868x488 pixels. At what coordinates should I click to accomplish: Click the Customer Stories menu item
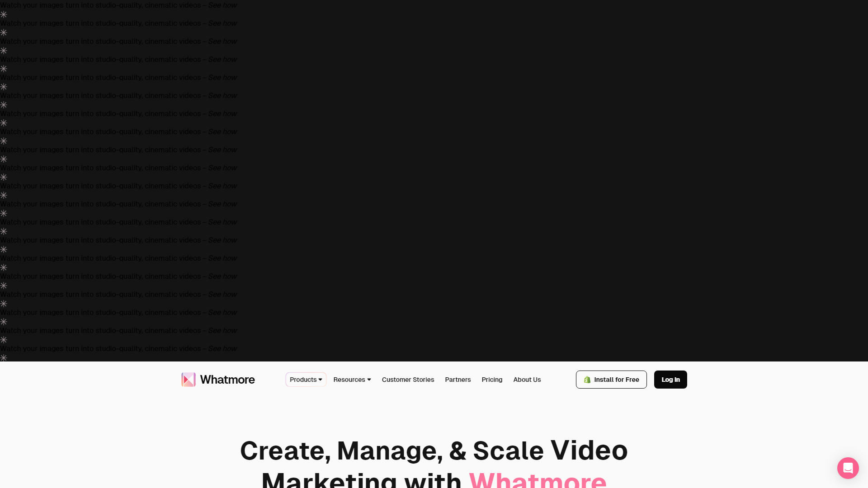408,380
